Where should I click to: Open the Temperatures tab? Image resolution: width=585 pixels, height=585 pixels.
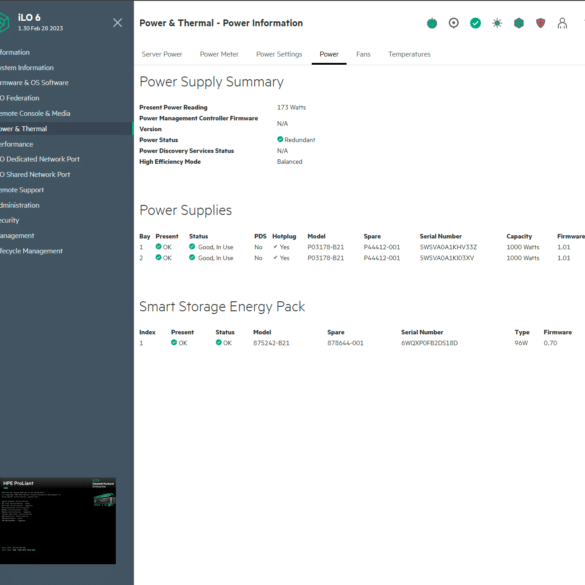click(409, 54)
